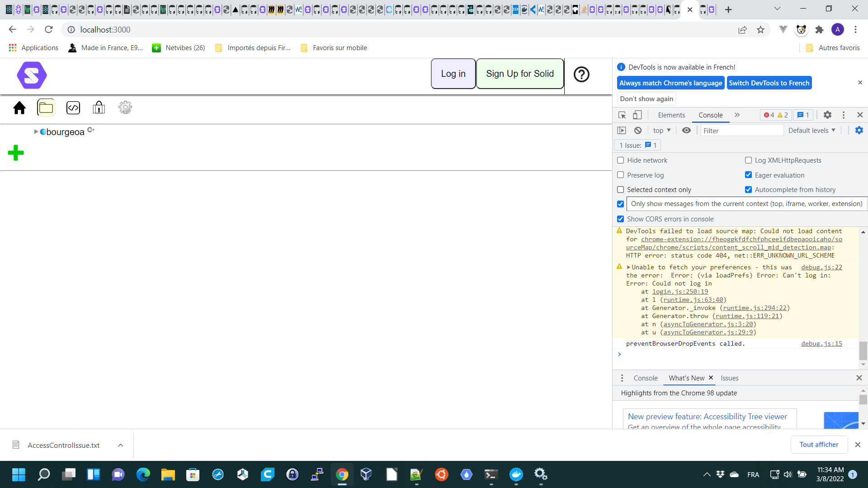Open the privacy panel using the lock icon
The width and height of the screenshot is (868, 488).
click(99, 108)
